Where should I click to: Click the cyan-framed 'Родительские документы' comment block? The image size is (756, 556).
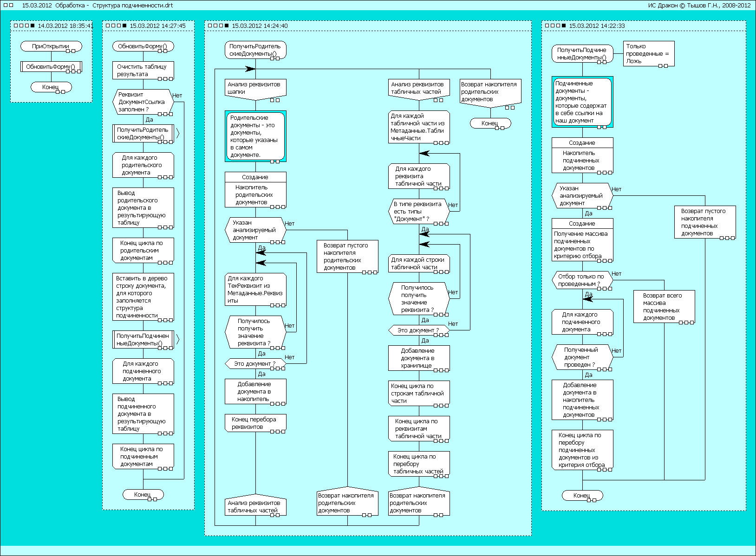point(255,136)
